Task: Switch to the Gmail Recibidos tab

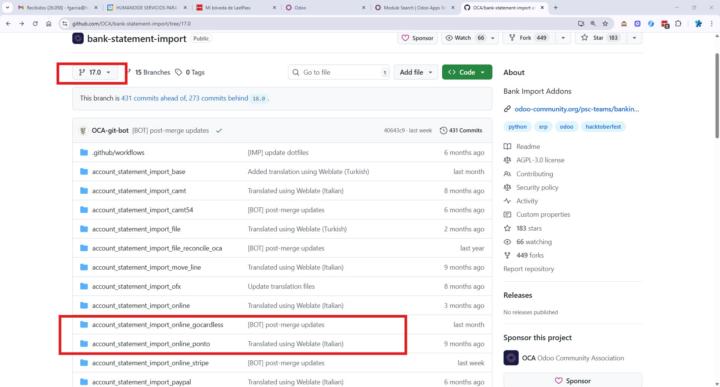Action: click(x=57, y=8)
